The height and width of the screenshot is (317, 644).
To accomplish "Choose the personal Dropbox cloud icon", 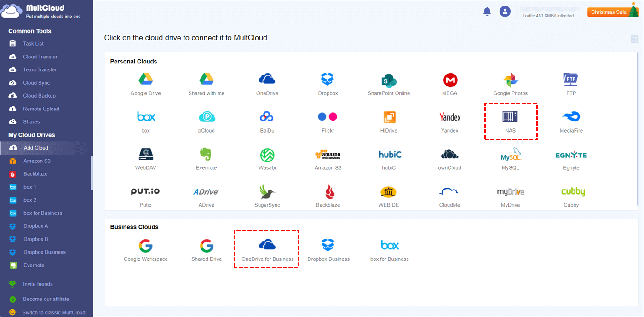I will coord(328,79).
